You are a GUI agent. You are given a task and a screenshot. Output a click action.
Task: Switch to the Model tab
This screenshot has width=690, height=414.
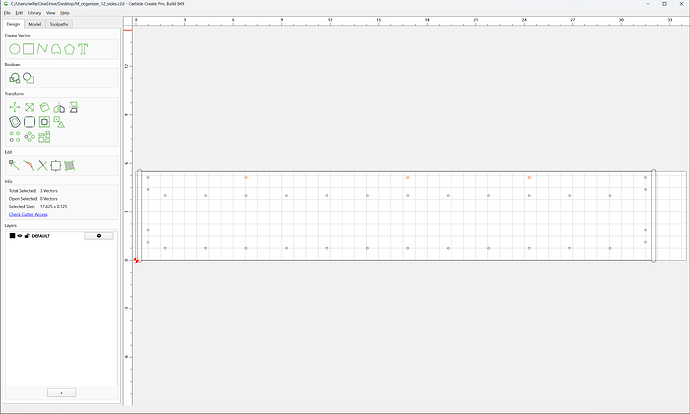coord(35,24)
